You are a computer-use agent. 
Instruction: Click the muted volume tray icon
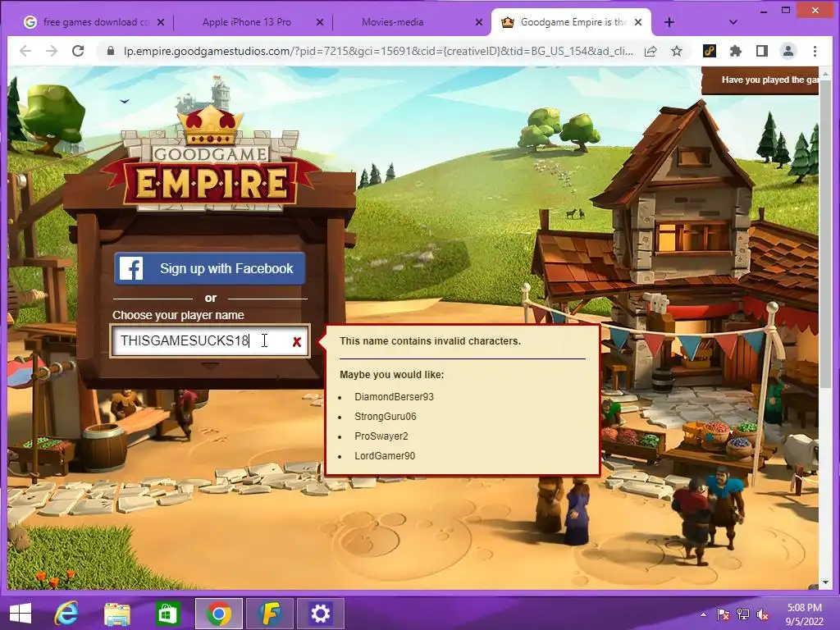(x=763, y=614)
